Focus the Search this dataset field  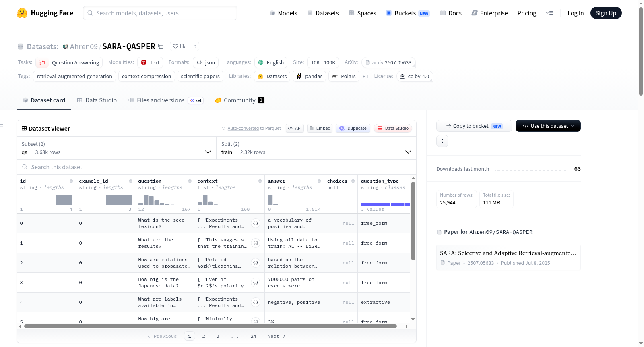point(217,167)
